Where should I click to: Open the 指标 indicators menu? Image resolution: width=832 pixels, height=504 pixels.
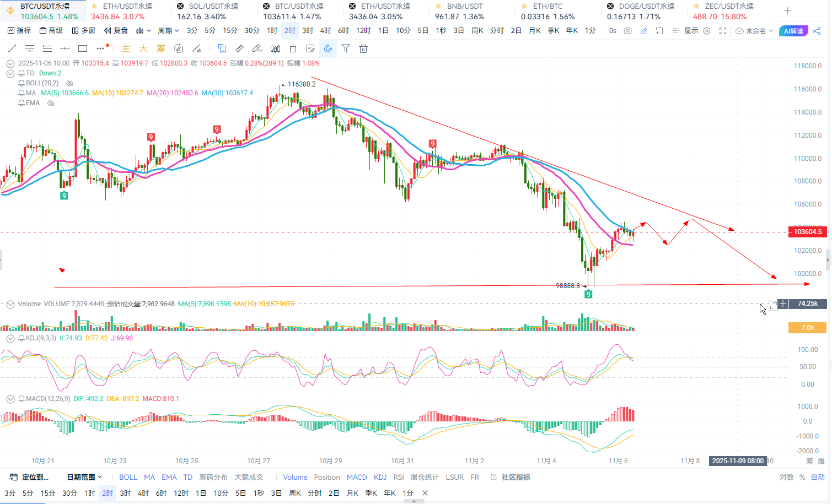pyautogui.click(x=19, y=31)
